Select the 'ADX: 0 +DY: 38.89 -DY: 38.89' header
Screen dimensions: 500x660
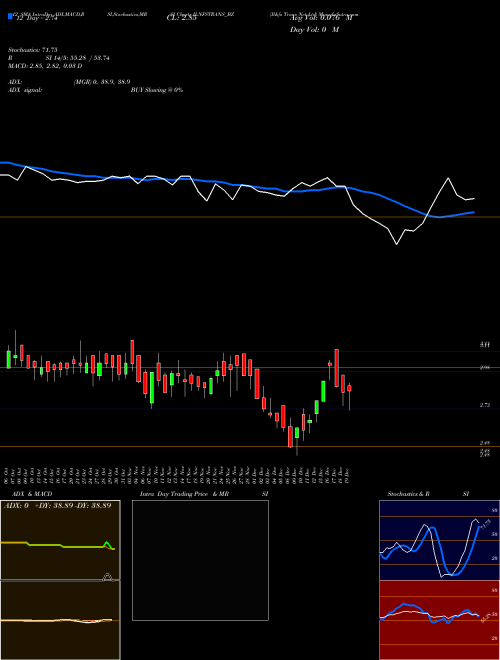(58, 506)
